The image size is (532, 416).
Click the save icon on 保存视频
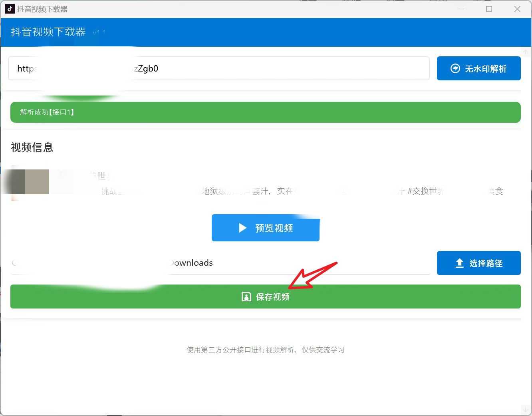coord(246,297)
